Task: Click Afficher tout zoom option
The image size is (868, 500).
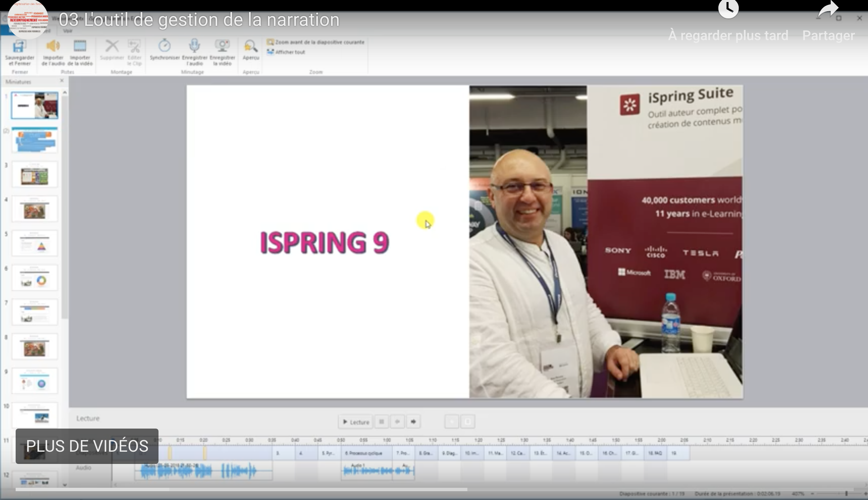Action: tap(286, 52)
